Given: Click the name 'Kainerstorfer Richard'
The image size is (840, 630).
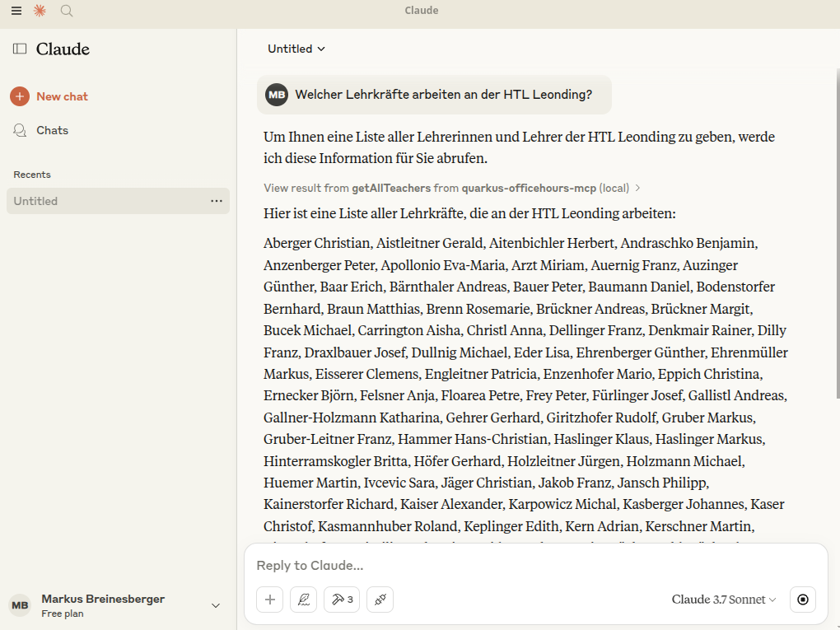Looking at the screenshot, I should [x=329, y=505].
